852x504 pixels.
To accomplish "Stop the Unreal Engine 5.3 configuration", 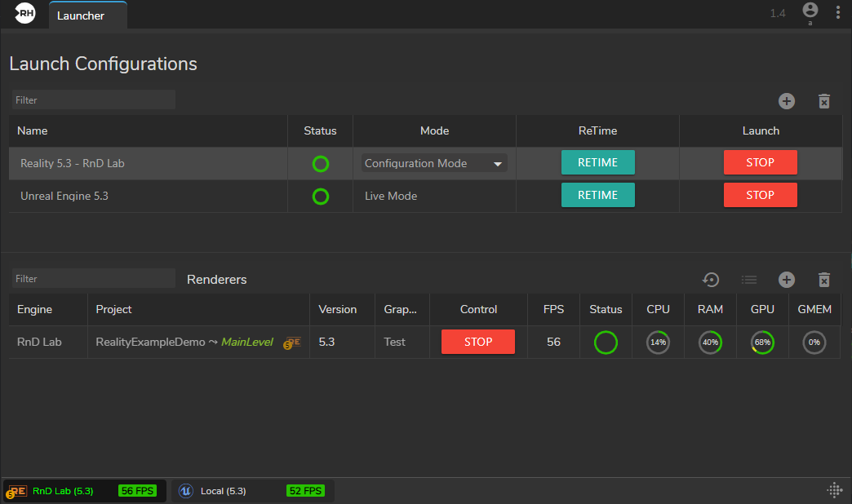I will click(760, 195).
